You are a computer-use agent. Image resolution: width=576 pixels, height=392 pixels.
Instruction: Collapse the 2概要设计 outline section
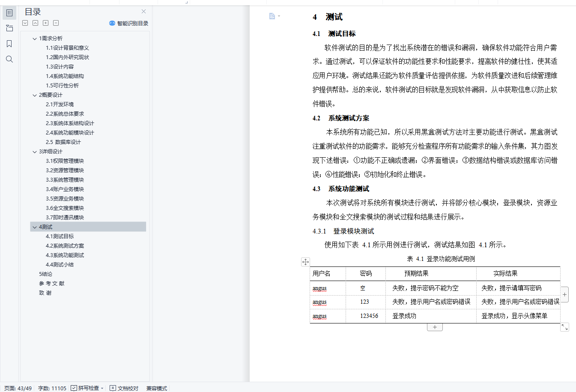click(x=35, y=95)
